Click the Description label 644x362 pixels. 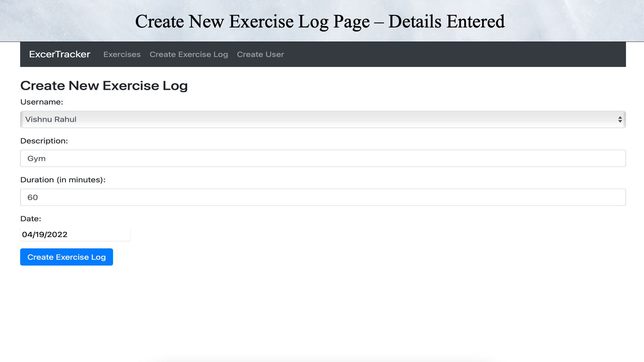(x=44, y=141)
